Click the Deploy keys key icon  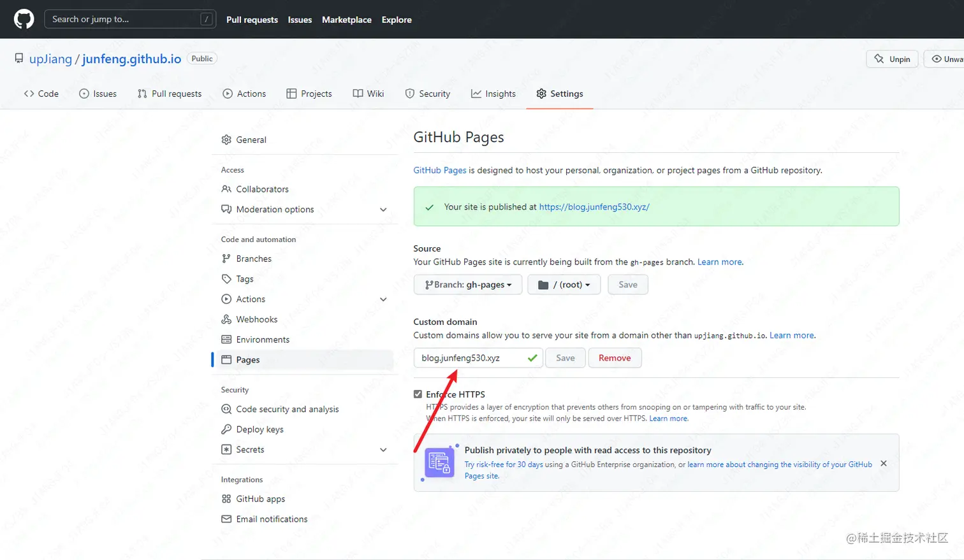coord(226,429)
